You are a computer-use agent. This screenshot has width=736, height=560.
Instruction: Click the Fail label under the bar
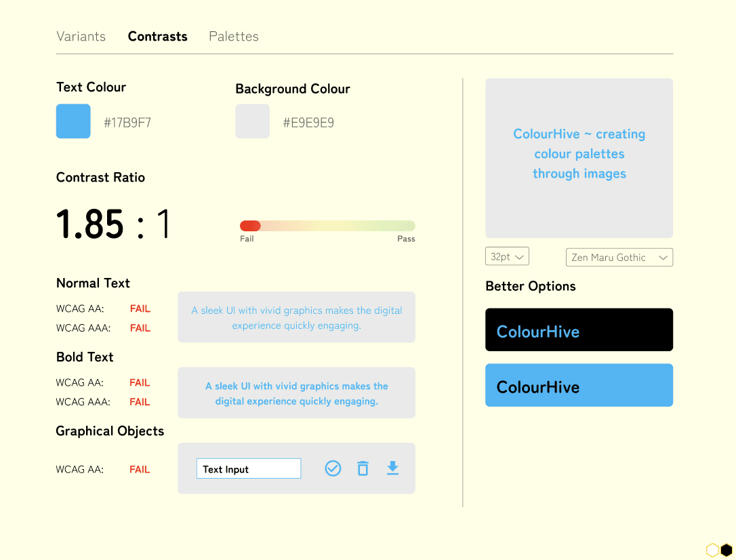point(247,239)
